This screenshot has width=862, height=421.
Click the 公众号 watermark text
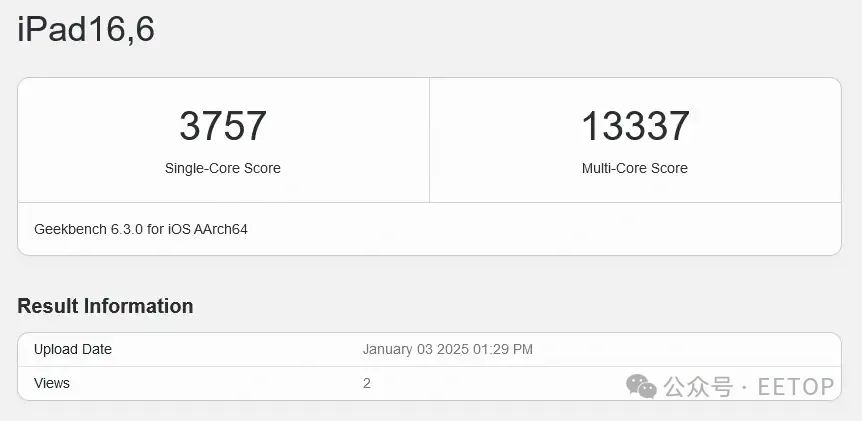click(x=698, y=387)
